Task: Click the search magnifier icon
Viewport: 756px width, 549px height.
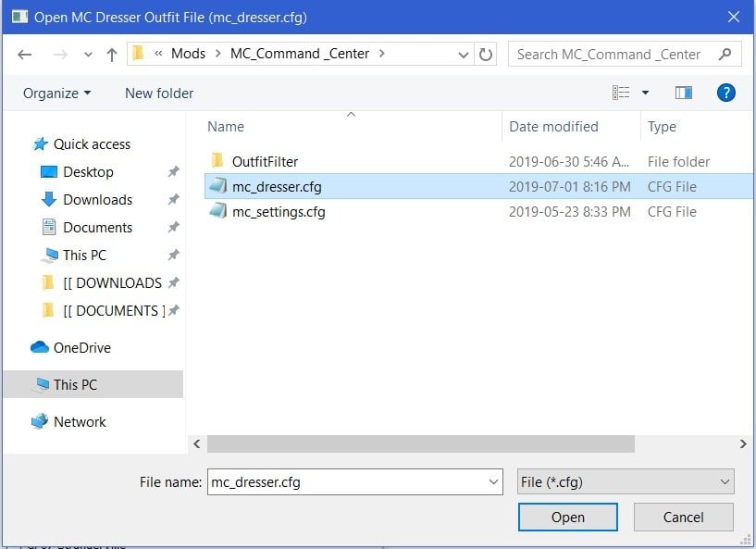Action: tap(725, 54)
